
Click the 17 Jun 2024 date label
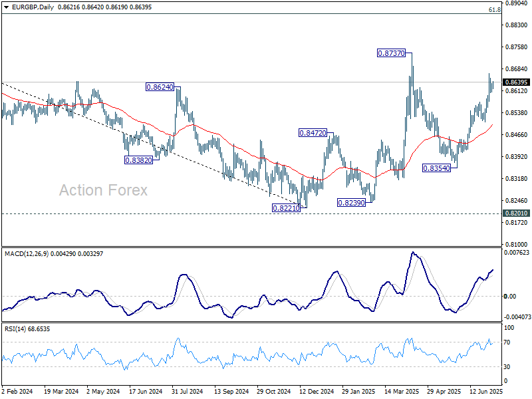(146, 391)
